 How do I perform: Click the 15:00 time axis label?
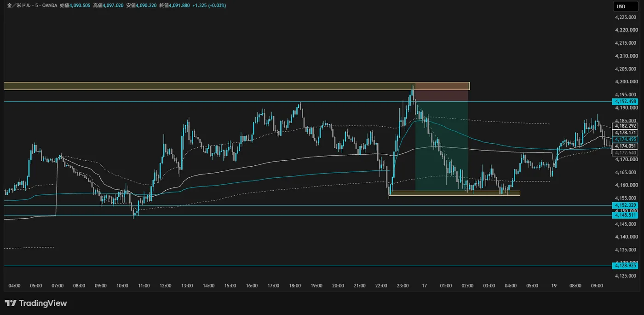(x=230, y=286)
